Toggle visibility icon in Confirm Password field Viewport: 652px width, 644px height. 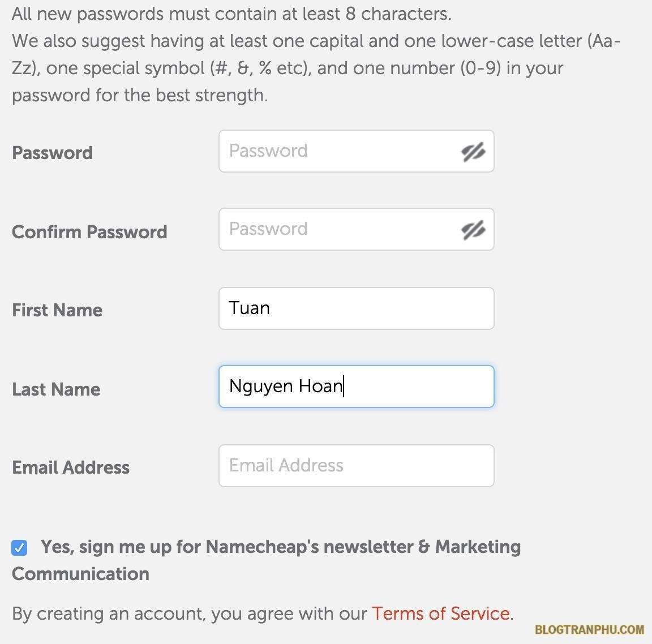[473, 230]
